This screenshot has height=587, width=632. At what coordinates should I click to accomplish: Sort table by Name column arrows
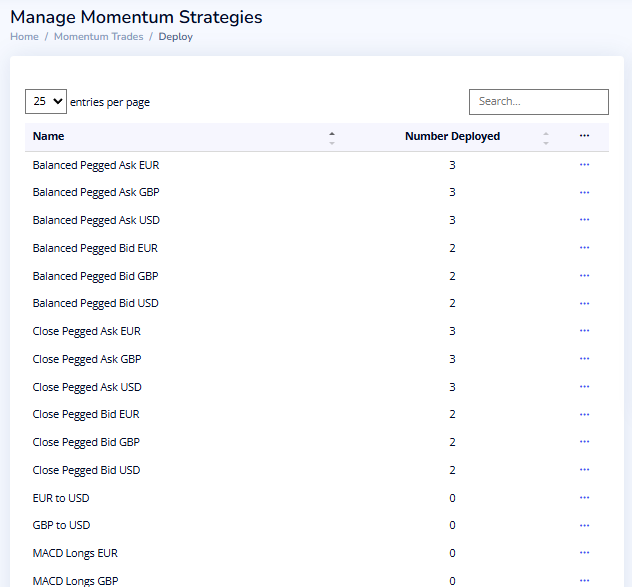(x=332, y=137)
